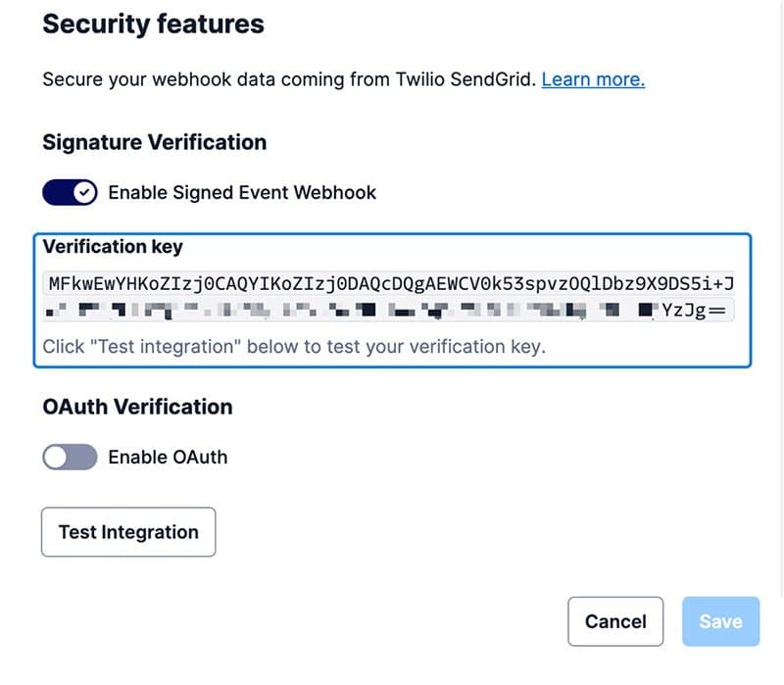Click the Save button
This screenshot has width=784, height=685.
[x=720, y=621]
